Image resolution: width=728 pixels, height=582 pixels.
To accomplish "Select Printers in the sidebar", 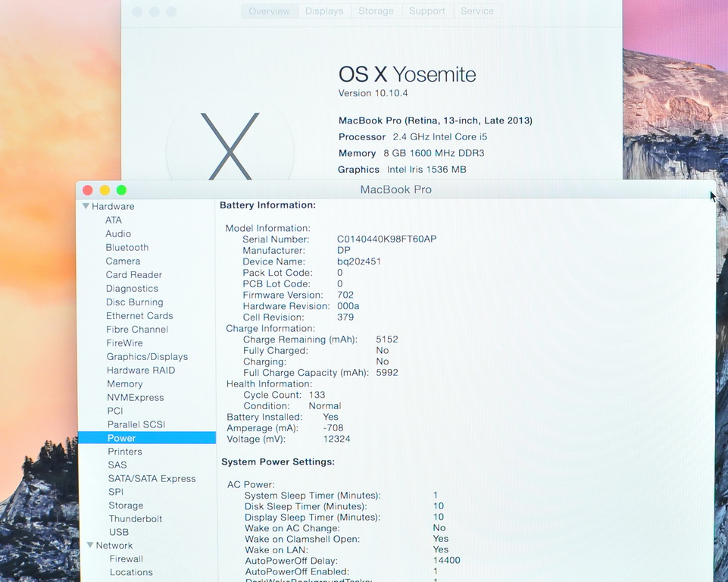I will click(125, 452).
